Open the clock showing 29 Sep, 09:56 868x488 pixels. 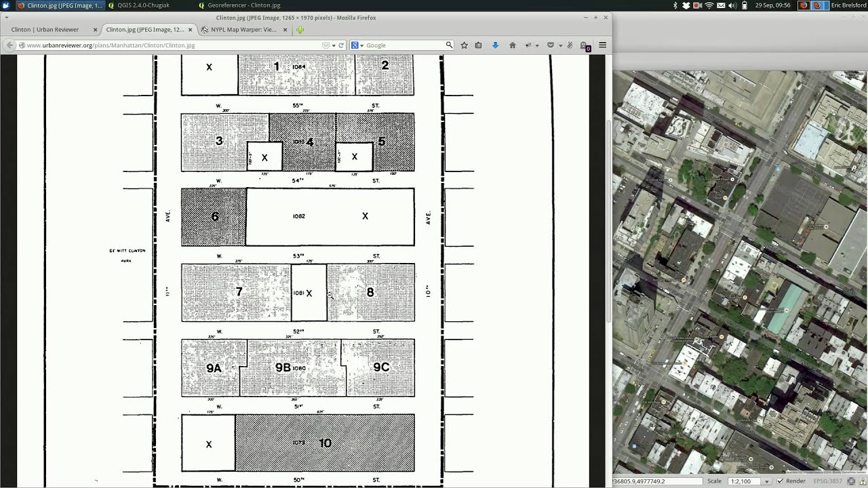pos(772,5)
